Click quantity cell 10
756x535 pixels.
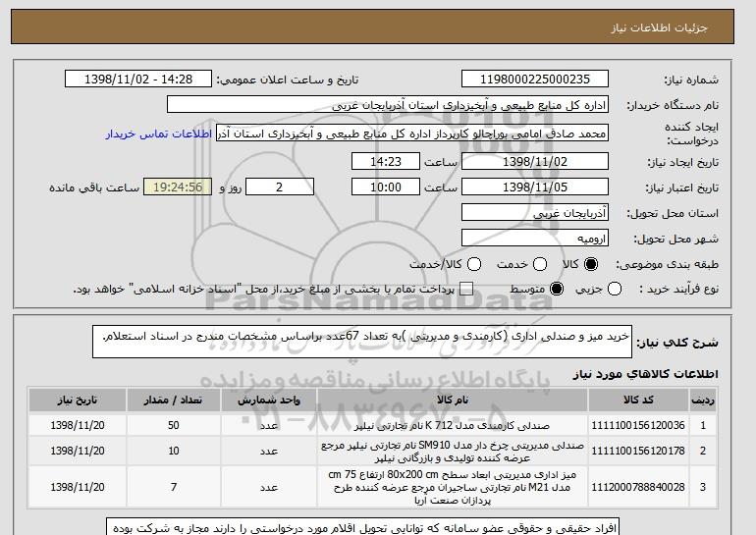(x=174, y=452)
